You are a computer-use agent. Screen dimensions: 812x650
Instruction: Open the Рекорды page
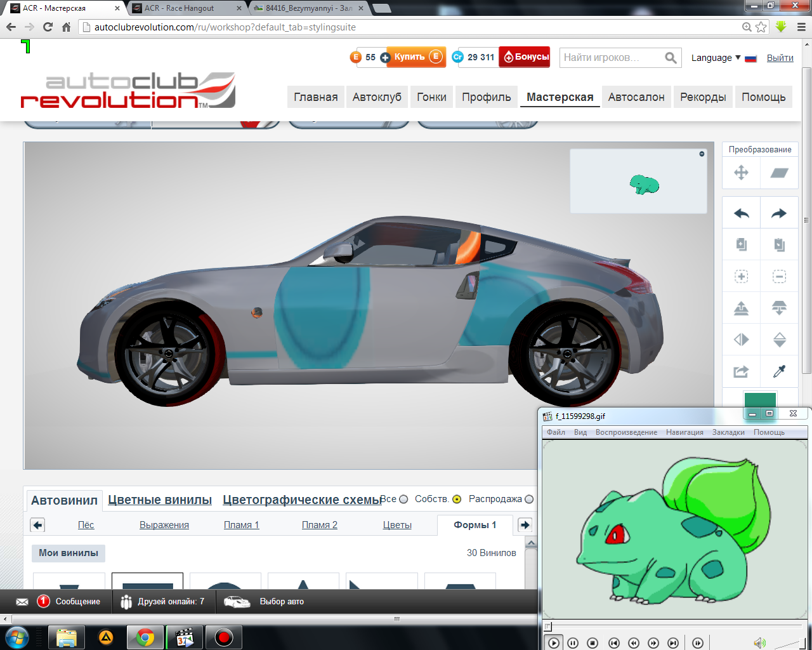tap(703, 97)
